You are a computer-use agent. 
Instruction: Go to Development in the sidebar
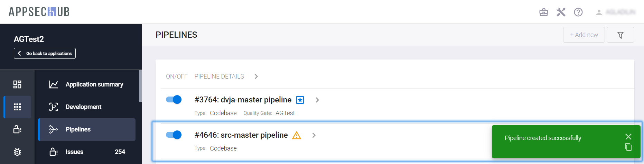coord(83,107)
